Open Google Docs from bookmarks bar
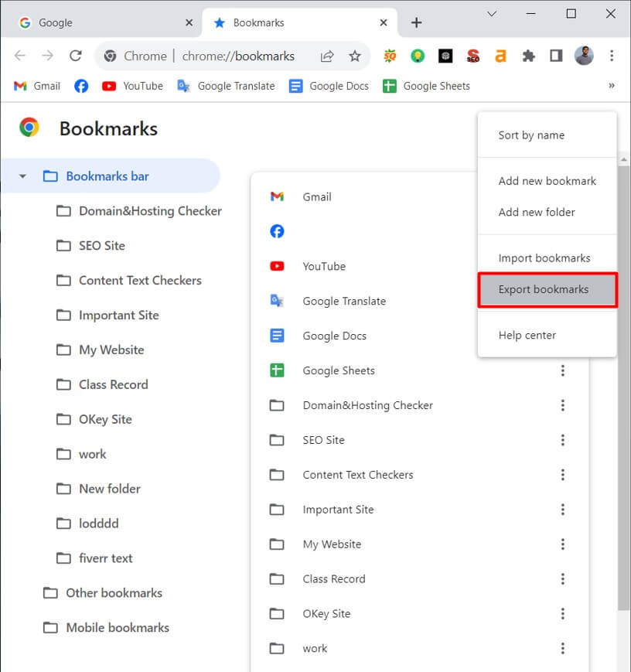The height and width of the screenshot is (672, 631). point(329,86)
